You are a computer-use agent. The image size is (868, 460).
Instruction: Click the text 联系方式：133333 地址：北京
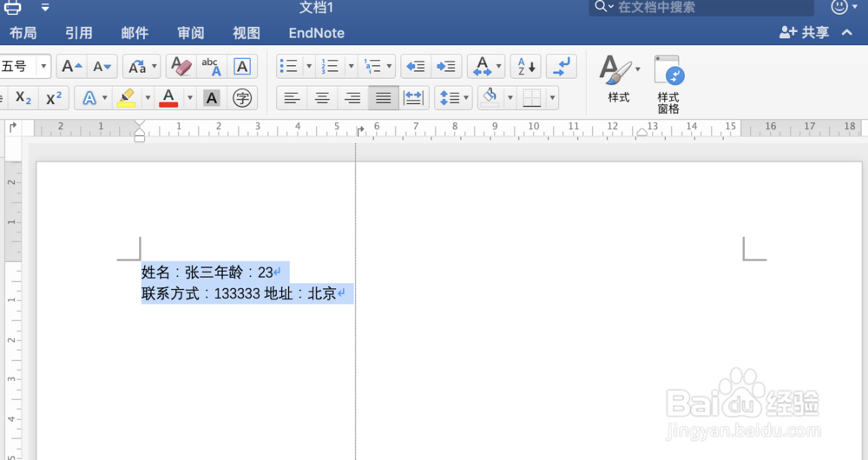[239, 293]
